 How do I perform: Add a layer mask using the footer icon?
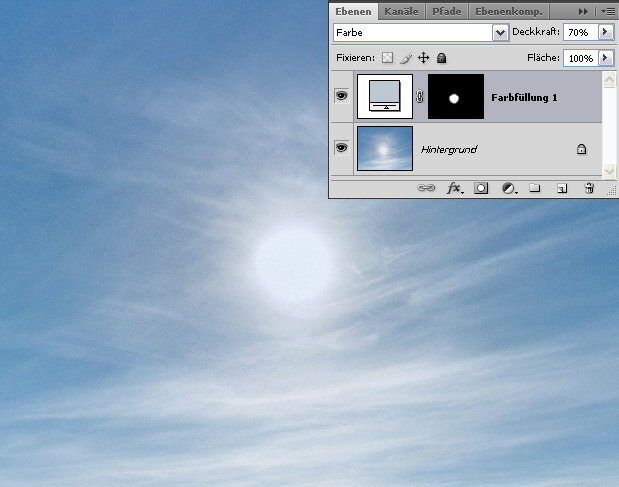click(481, 187)
